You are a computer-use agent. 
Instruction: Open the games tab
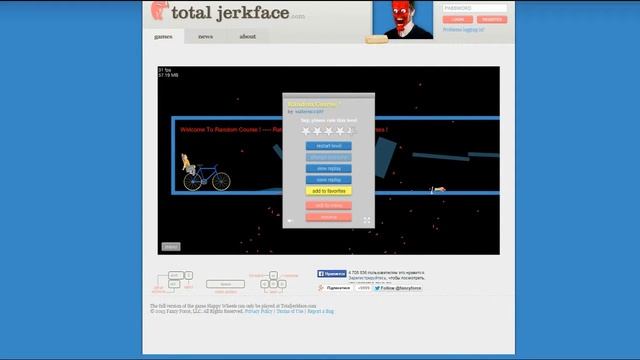pos(163,36)
